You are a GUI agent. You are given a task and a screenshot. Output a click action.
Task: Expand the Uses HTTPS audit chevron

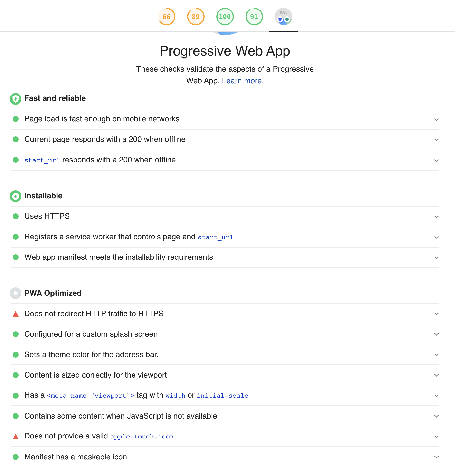click(436, 217)
